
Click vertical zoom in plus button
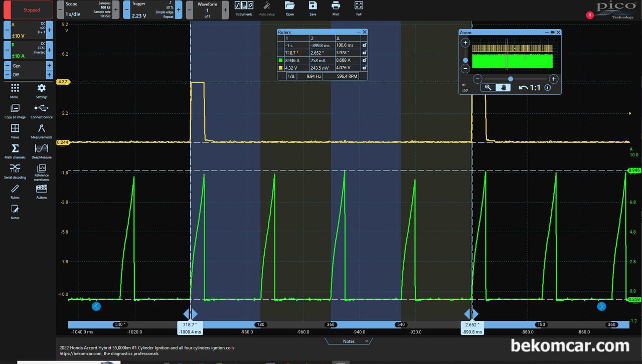[465, 43]
